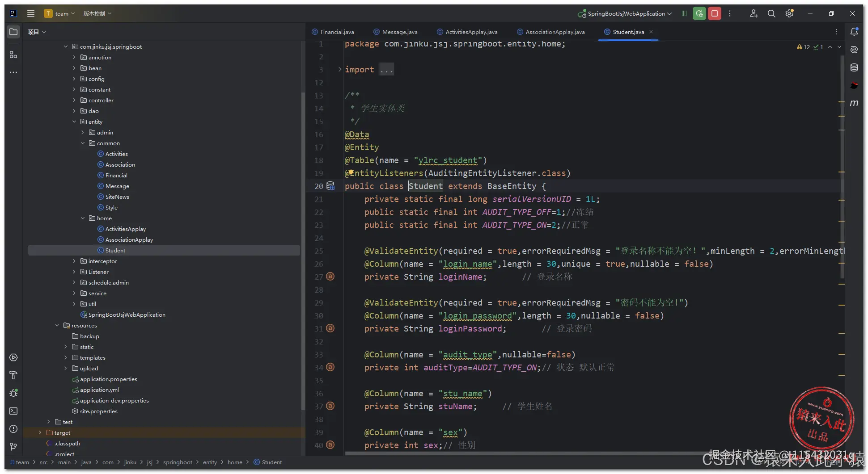Collapse the entity package
Screen dimensions: 868x474
click(74, 122)
